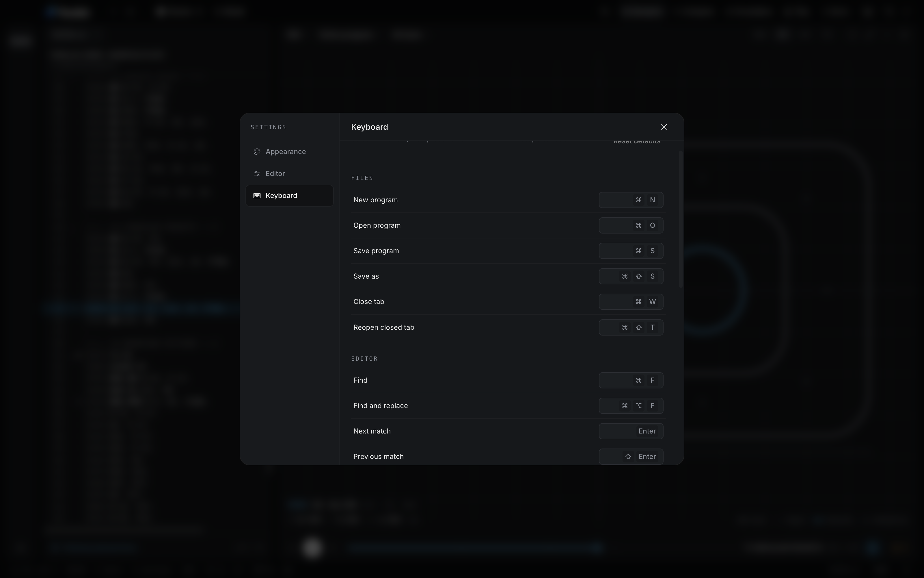The image size is (924, 578).
Task: Click the 'Reopen closed tab' label
Action: [384, 327]
